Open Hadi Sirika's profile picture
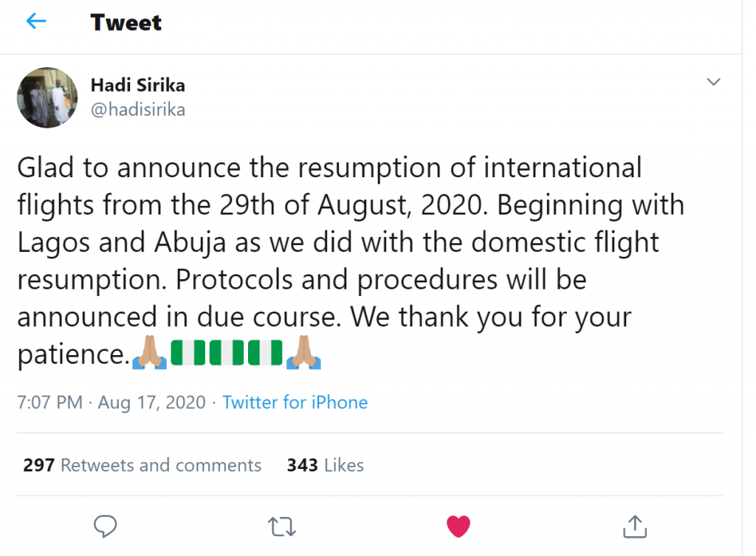The image size is (756, 556). coord(47,98)
